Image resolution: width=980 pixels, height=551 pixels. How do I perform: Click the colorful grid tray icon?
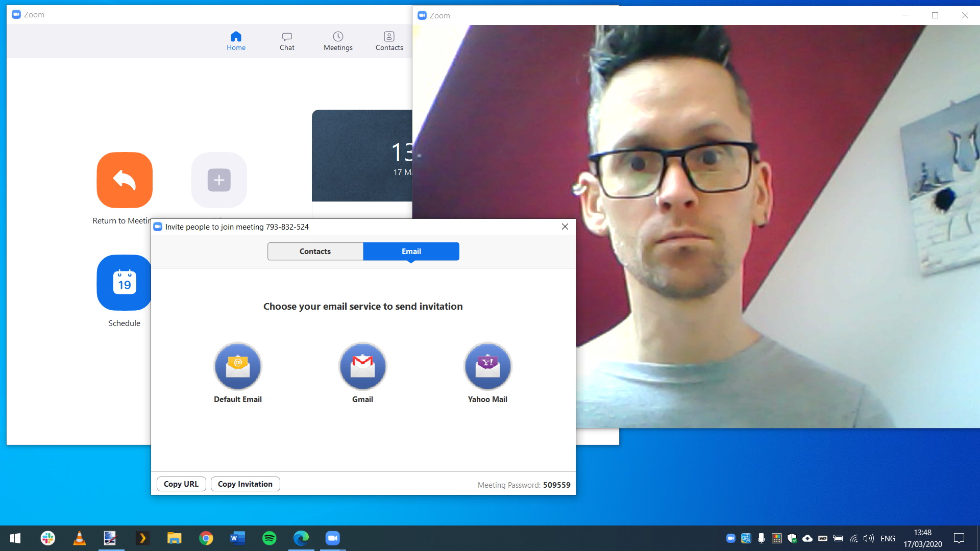[777, 538]
